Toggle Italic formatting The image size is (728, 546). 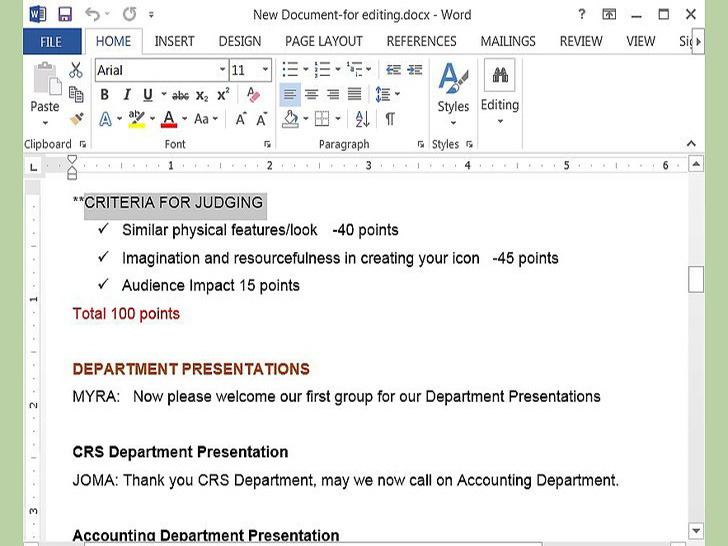127,95
